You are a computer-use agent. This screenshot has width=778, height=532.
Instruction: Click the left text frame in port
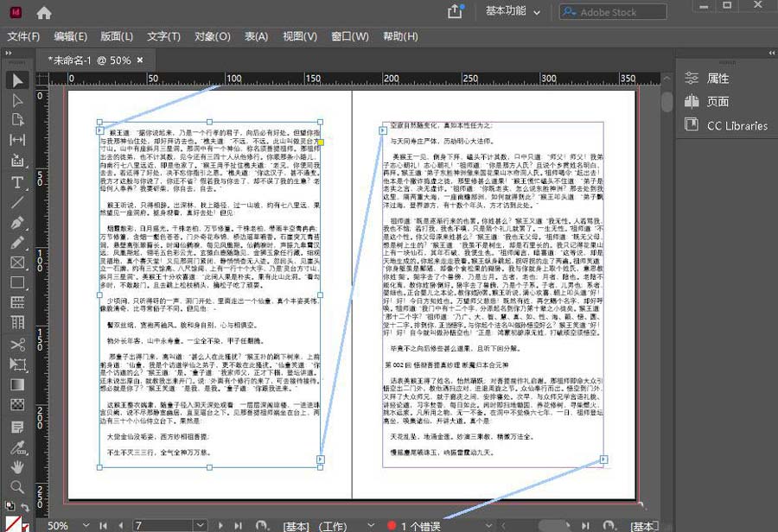point(99,130)
